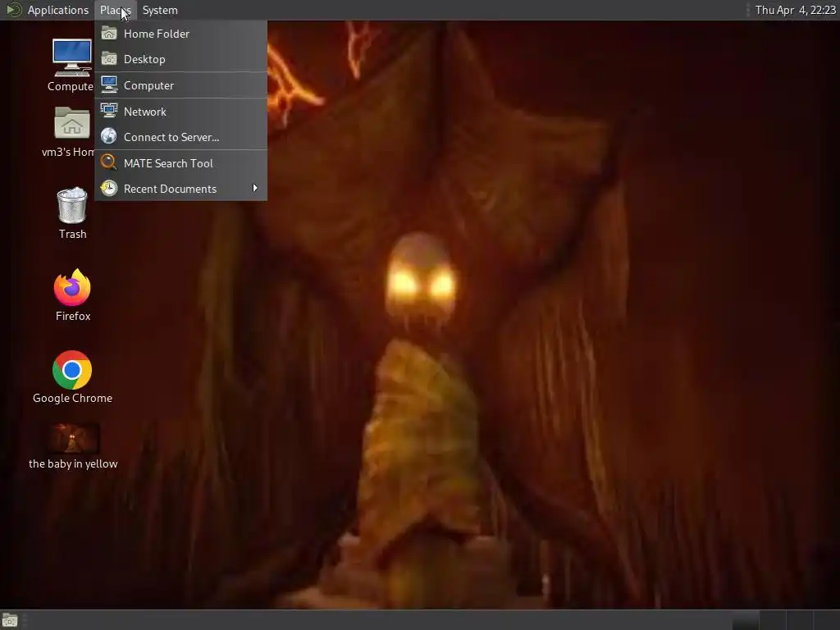Select the vm3's Home desktop folder icon
The image size is (840, 630).
point(72,123)
